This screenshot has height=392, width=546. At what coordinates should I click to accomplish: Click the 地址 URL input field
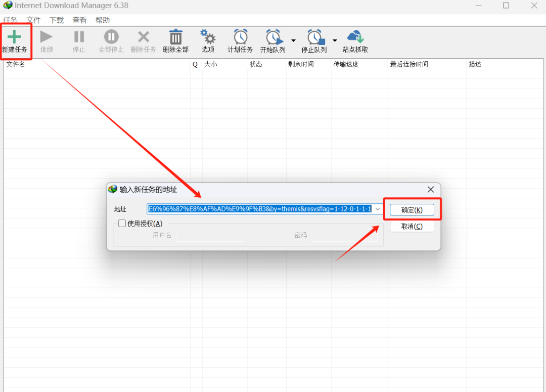260,209
